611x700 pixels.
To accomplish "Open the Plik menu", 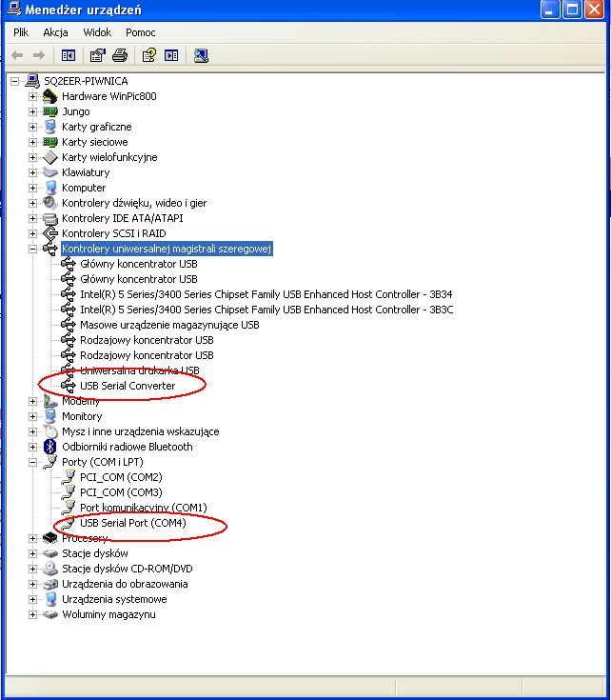I will pos(21,32).
